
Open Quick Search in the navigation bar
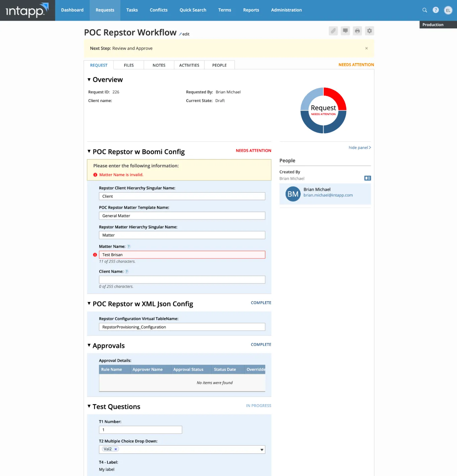coord(193,10)
